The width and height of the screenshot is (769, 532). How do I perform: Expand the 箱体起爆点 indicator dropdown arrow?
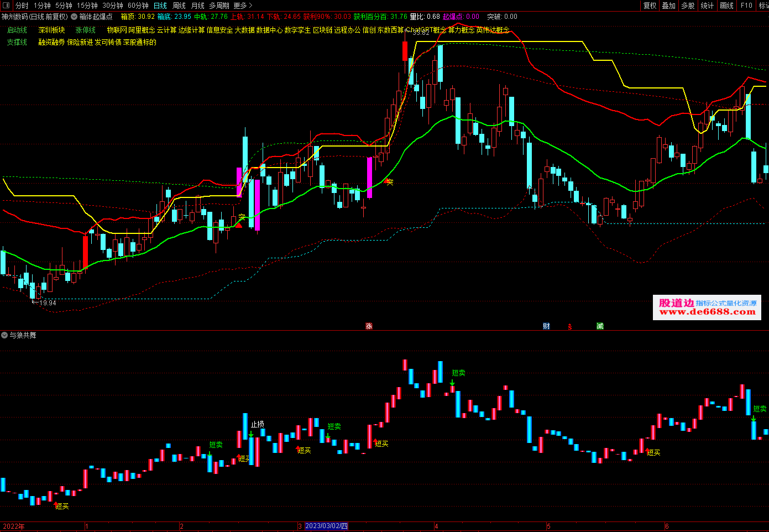point(74,17)
